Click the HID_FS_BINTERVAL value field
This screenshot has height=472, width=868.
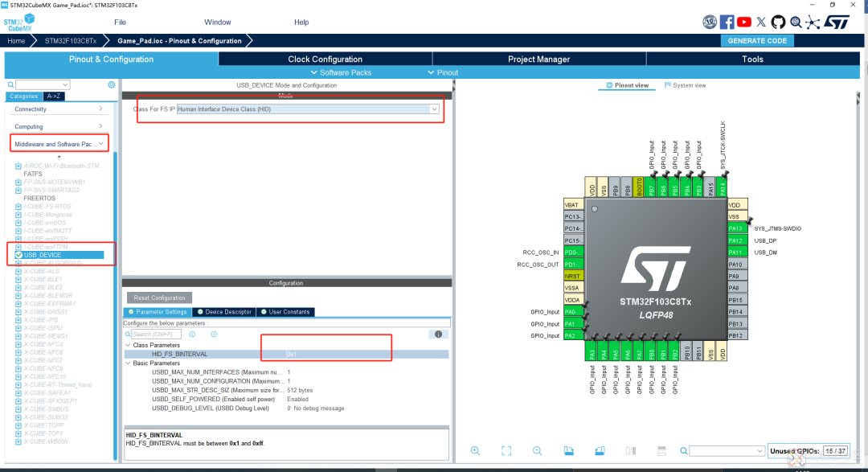(x=366, y=354)
